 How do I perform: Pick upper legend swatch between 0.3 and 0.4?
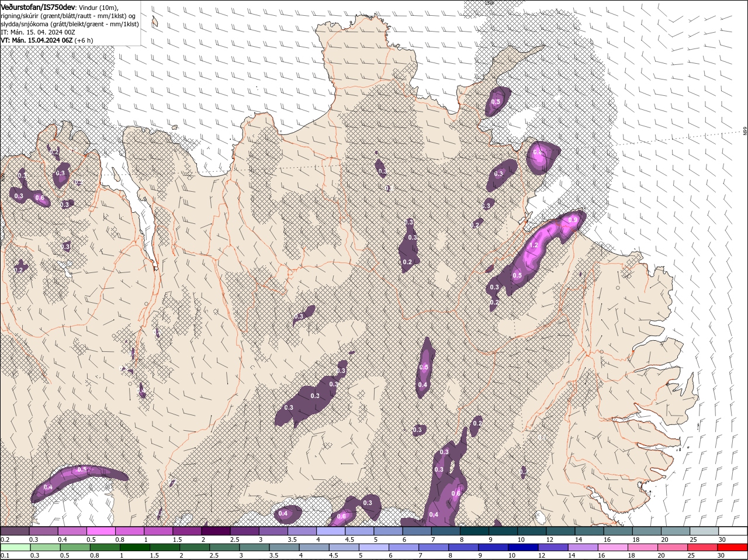44,531
